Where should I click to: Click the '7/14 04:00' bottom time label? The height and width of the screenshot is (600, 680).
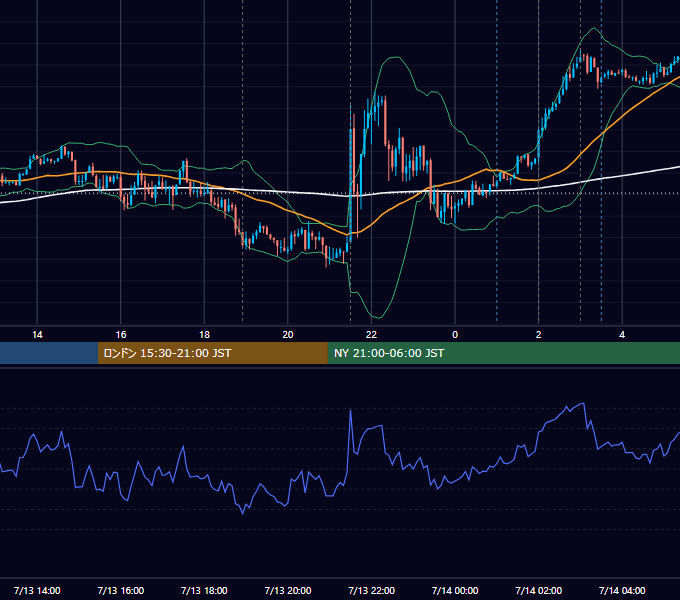point(622,590)
